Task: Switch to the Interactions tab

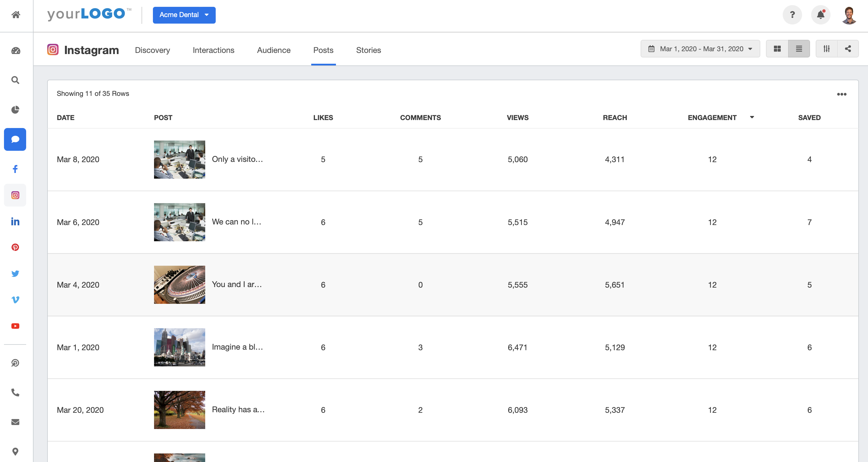Action: [213, 50]
